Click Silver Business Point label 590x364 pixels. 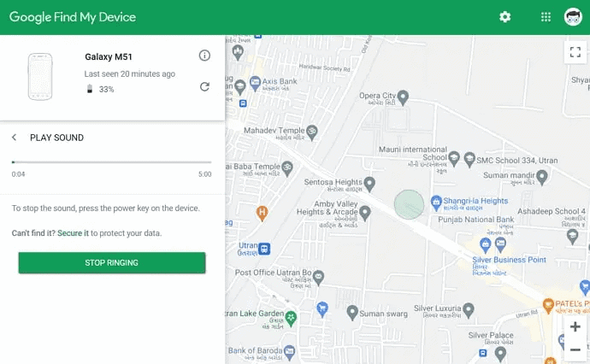pyautogui.click(x=509, y=260)
